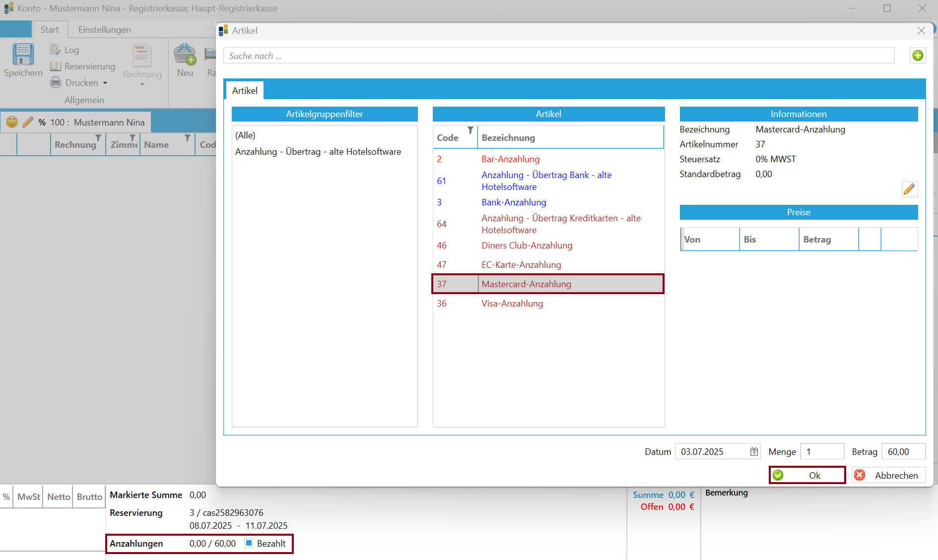Maximize the Konto main window
The height and width of the screenshot is (560, 938).
(887, 8)
